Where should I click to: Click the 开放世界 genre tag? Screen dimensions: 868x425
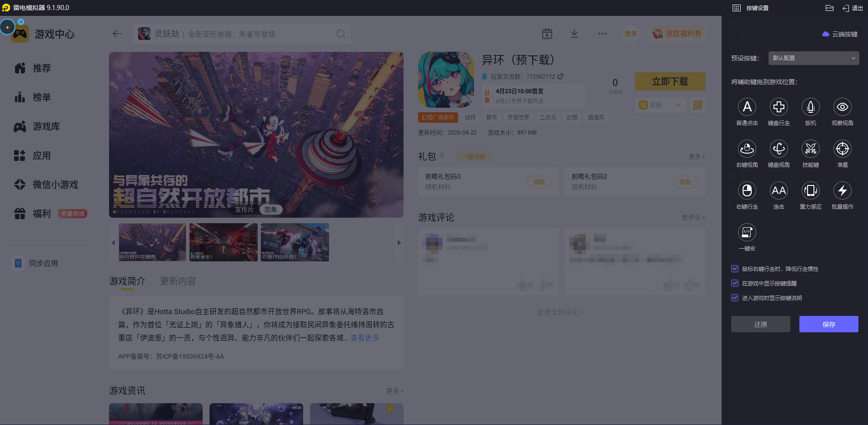click(518, 117)
